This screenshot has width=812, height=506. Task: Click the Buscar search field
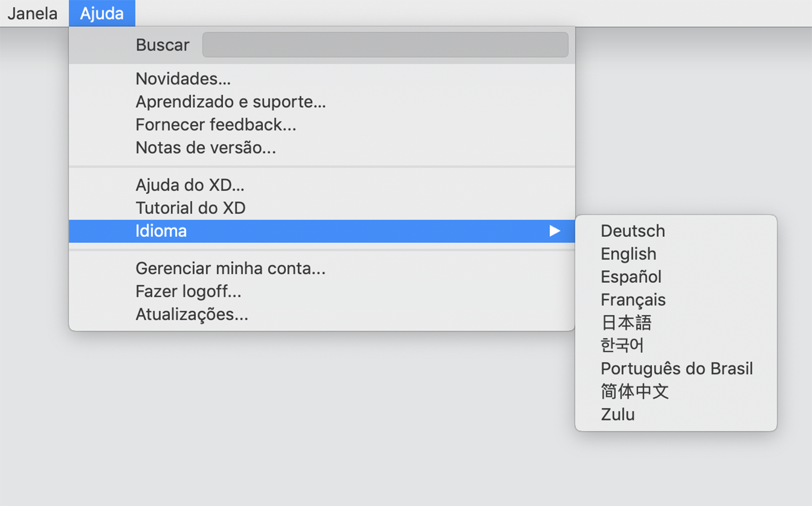(x=385, y=45)
